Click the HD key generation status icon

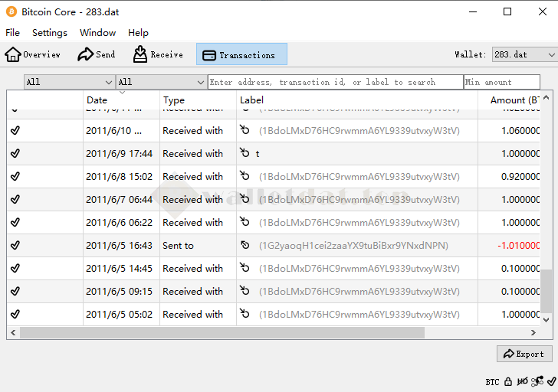tap(523, 381)
